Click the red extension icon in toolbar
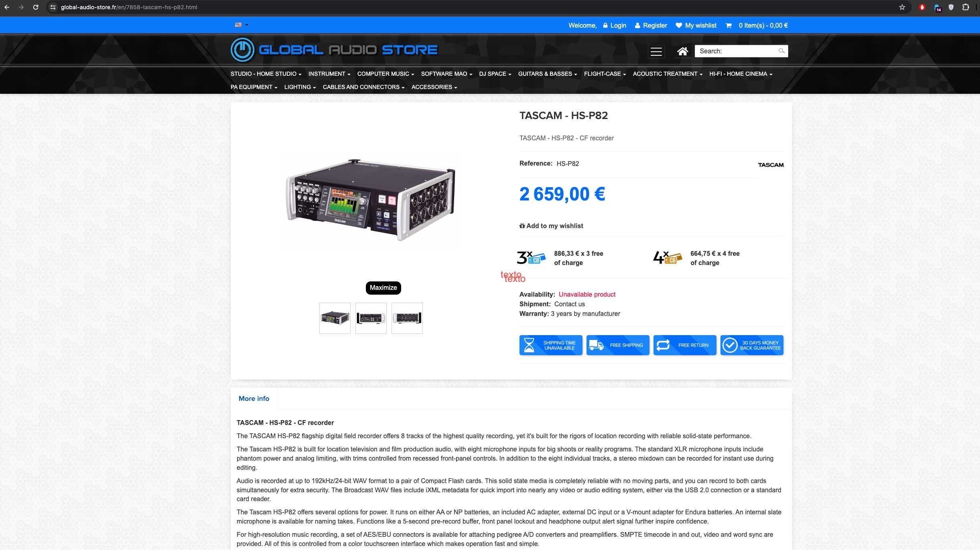 (x=922, y=7)
